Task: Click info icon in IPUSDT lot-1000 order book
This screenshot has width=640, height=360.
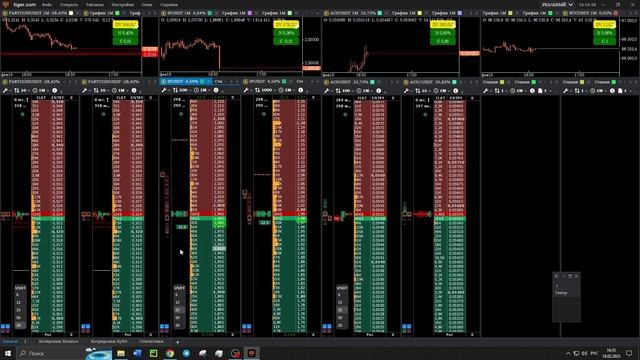Action: pos(301,90)
